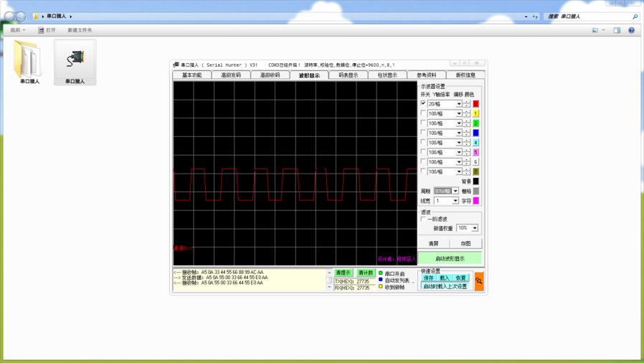Open the 组织 organize dropdown in Explorer

pos(18,30)
